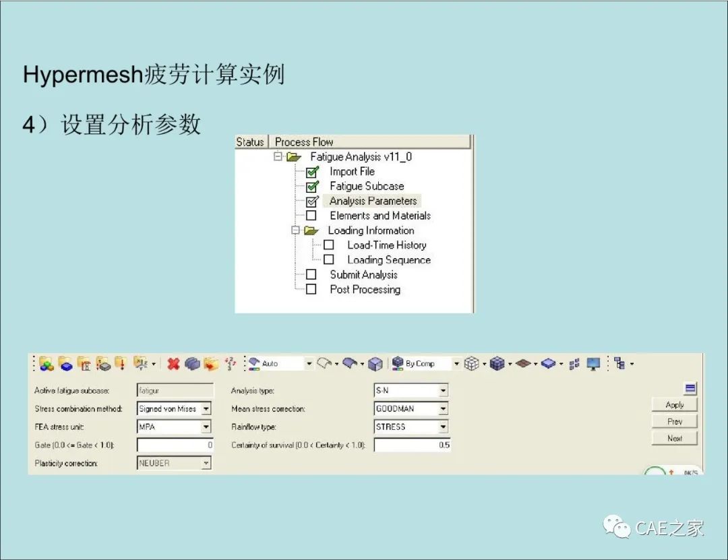Click the Next button

[675, 438]
